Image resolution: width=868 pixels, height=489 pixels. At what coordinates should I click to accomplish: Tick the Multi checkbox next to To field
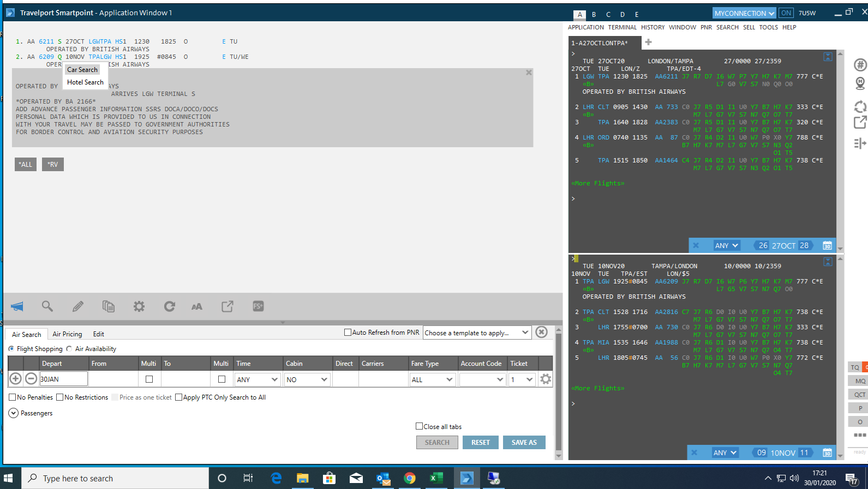(x=222, y=379)
